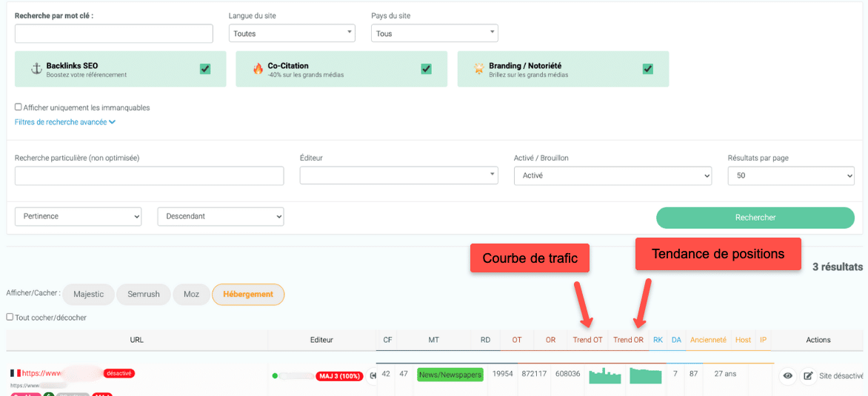The width and height of the screenshot is (868, 396).
Task: Uncheck the Branding / Notoriété checkbox
Action: point(648,69)
